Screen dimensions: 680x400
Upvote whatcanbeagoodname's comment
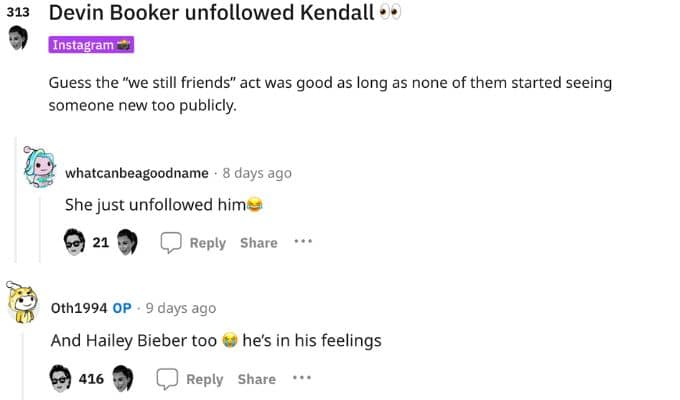click(74, 243)
